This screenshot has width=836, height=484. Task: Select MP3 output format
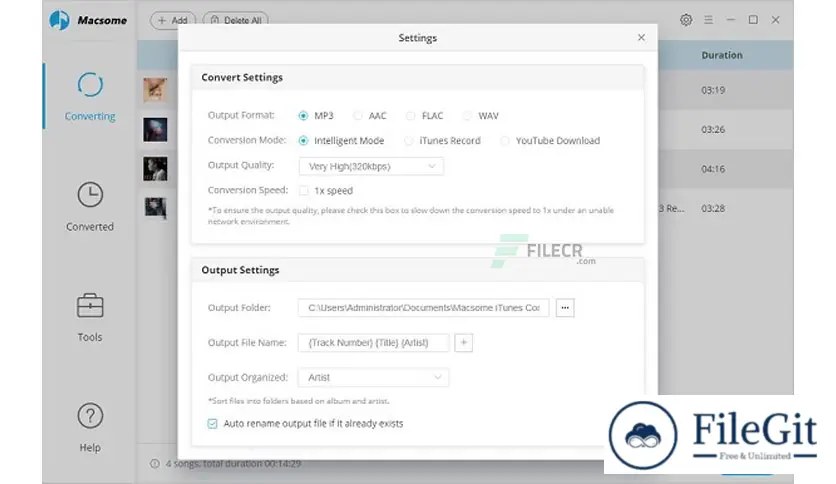tap(303, 116)
